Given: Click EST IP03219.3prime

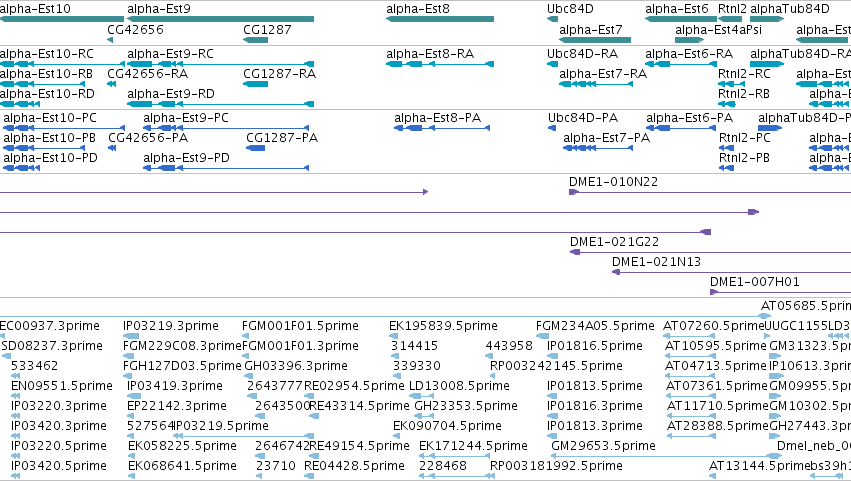Looking at the screenshot, I should pos(171,326).
